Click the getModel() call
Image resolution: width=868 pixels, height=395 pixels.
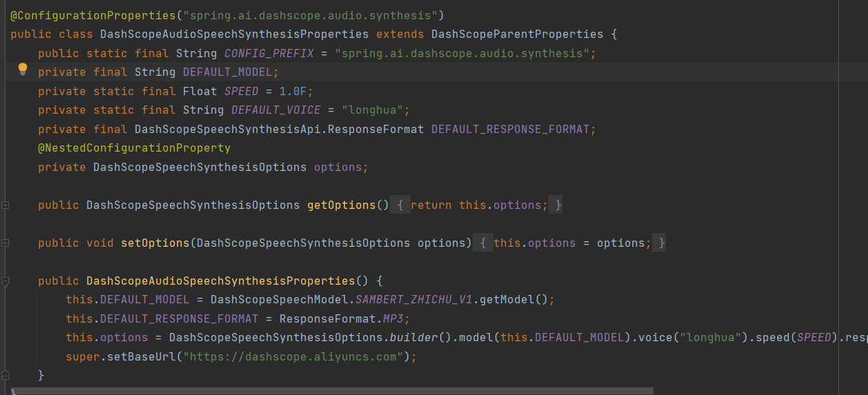click(514, 299)
